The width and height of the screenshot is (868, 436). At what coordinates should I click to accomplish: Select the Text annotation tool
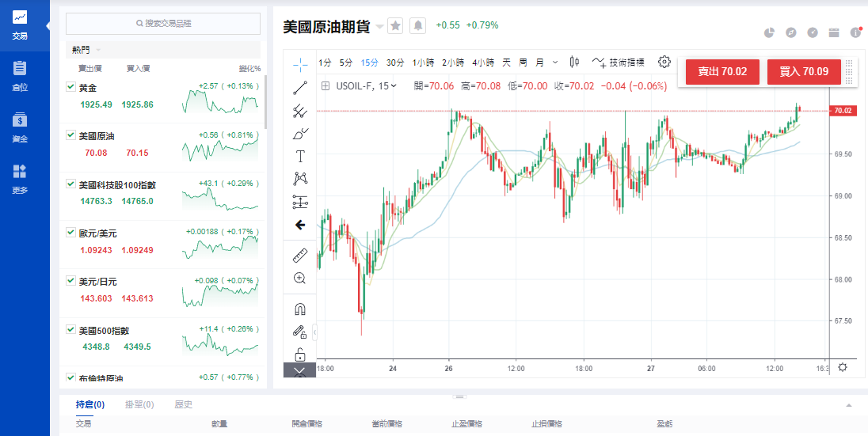point(300,156)
